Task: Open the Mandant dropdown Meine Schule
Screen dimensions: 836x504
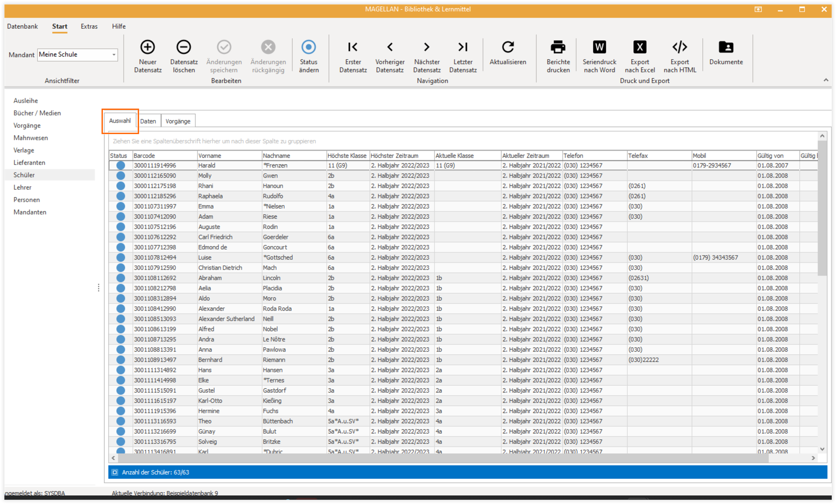Action: tap(78, 55)
